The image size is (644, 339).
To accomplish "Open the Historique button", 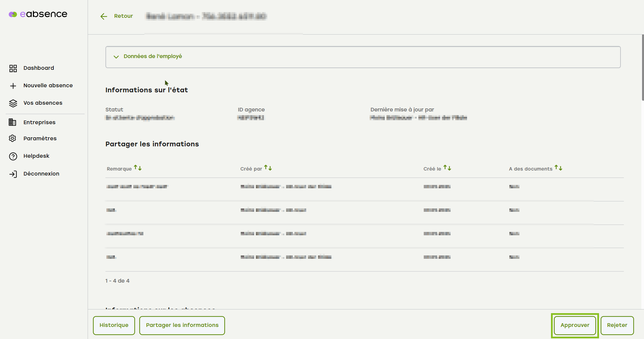I will point(114,325).
